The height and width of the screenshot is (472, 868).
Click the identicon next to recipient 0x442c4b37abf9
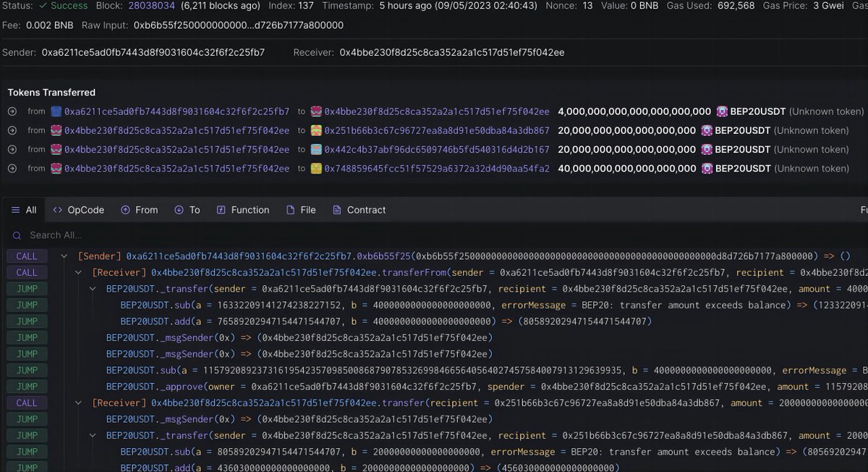316,149
